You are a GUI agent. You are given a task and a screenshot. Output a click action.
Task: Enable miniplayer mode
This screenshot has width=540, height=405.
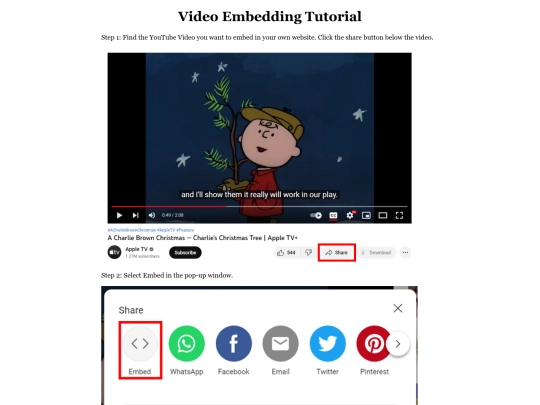[366, 215]
